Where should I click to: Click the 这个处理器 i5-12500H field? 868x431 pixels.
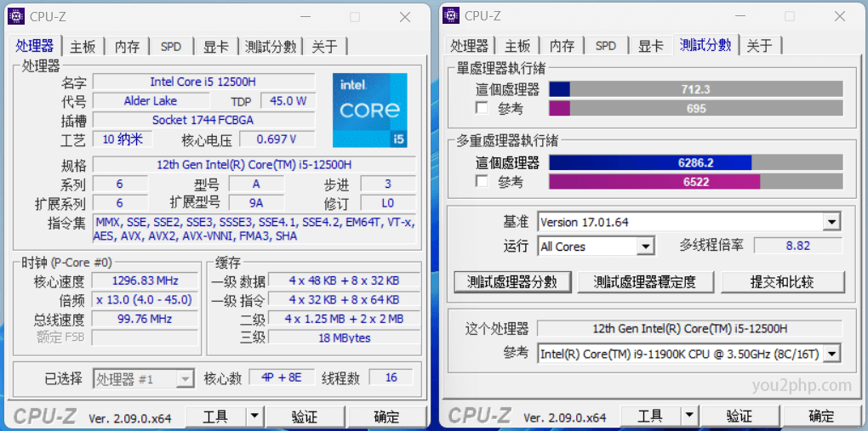click(690, 329)
